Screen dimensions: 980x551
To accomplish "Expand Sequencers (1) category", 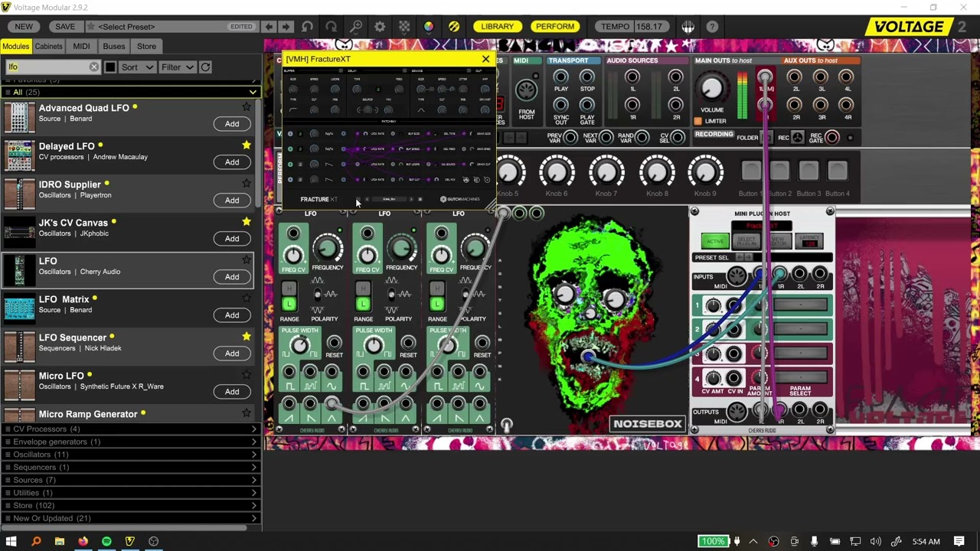I will pyautogui.click(x=130, y=467).
